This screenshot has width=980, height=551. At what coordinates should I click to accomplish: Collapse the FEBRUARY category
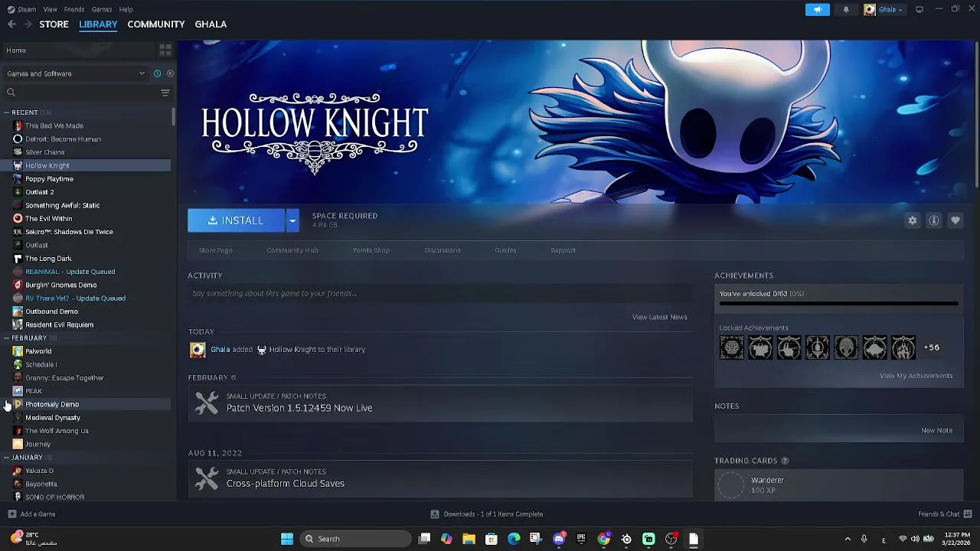pyautogui.click(x=6, y=338)
